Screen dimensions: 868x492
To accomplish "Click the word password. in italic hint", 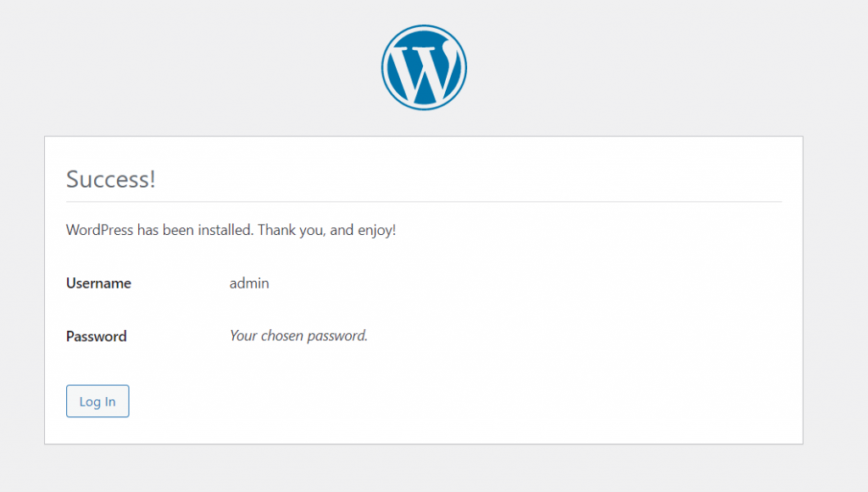I will pyautogui.click(x=337, y=336).
